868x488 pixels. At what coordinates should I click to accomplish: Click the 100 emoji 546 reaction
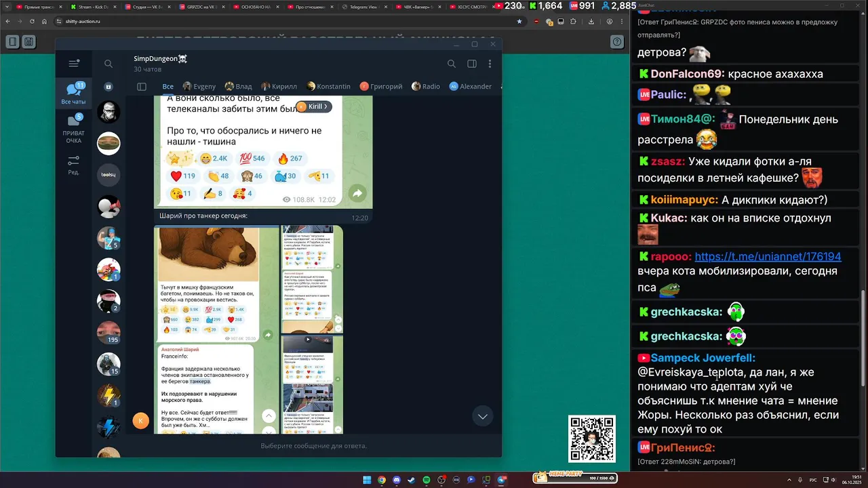point(253,159)
